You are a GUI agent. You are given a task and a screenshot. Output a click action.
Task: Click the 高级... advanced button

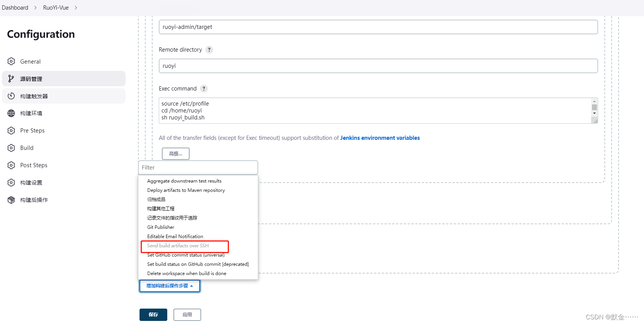[176, 154]
